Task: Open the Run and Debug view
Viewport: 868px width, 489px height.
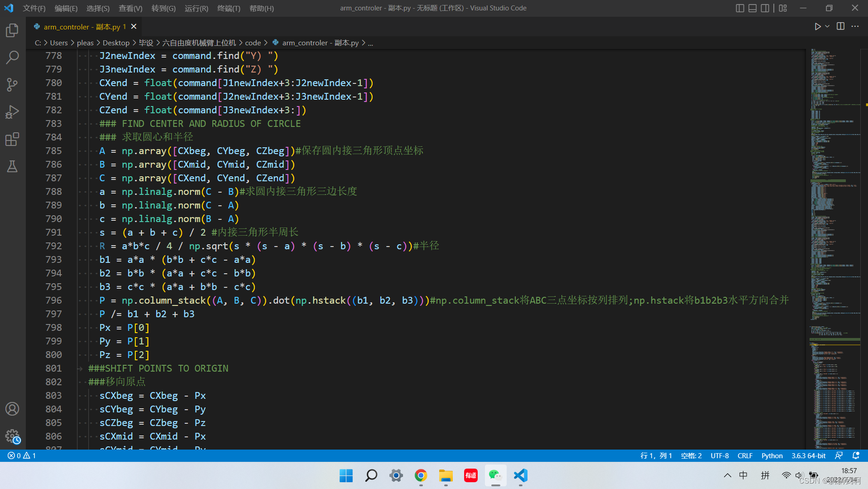Action: tap(12, 112)
